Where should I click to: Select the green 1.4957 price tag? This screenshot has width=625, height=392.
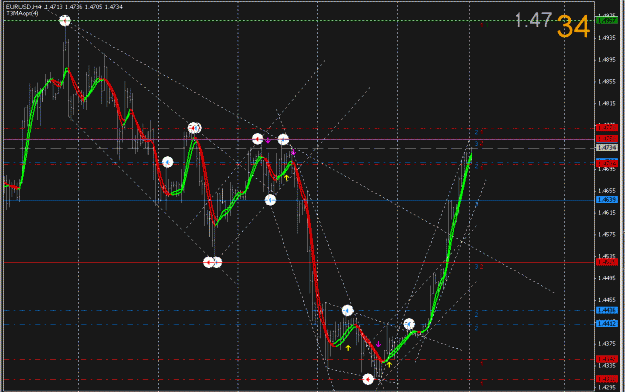606,20
